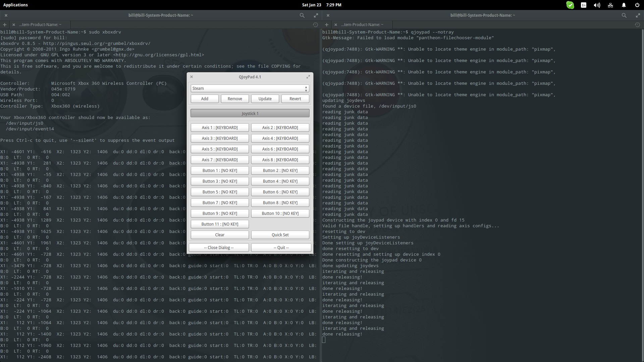Screen dimensions: 644x362
Task: Assign a key to Button 9
Action: coord(220,214)
